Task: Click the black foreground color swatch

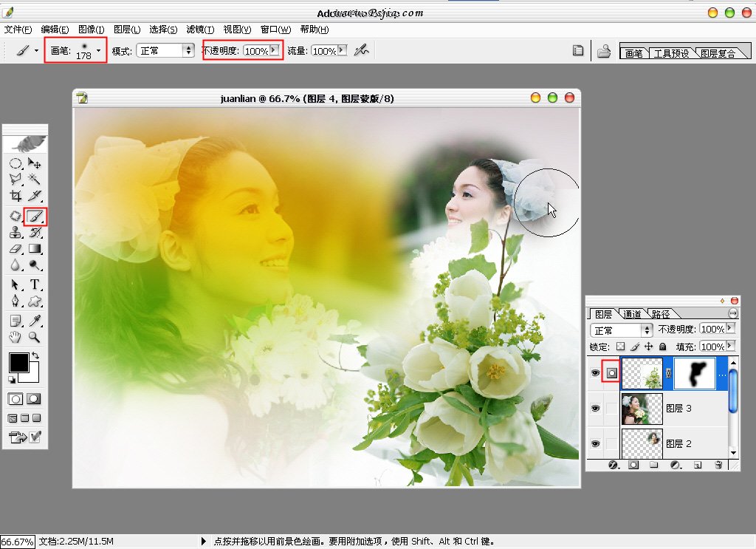Action: 18,362
